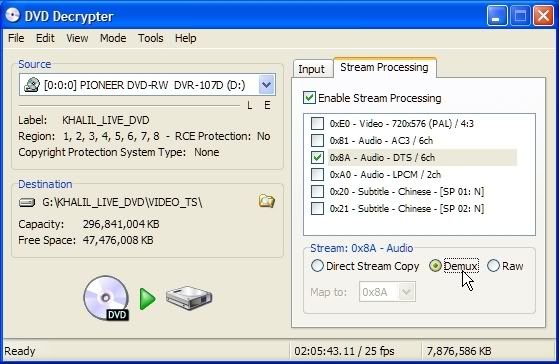This screenshot has width=559, height=364.
Task: Click the L indicator under source
Action: pos(250,106)
